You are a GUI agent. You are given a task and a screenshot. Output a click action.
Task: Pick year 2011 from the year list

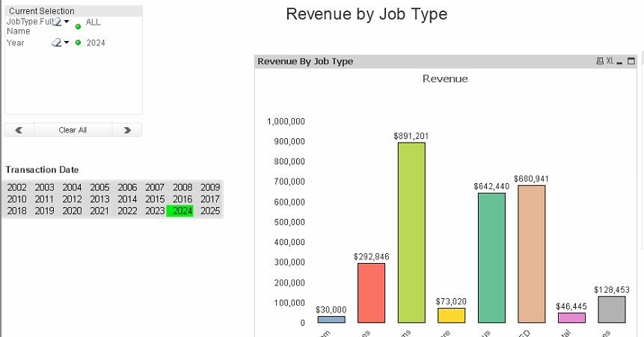point(44,199)
